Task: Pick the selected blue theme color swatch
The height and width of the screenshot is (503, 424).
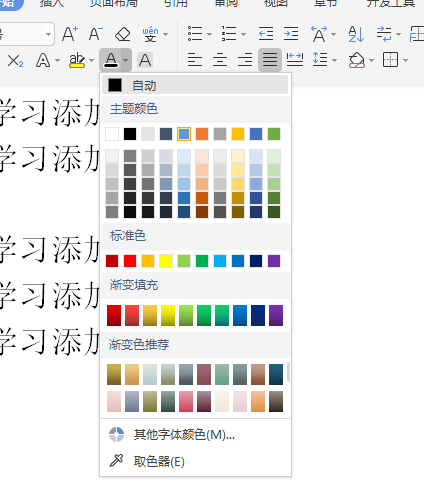Action: 184,134
